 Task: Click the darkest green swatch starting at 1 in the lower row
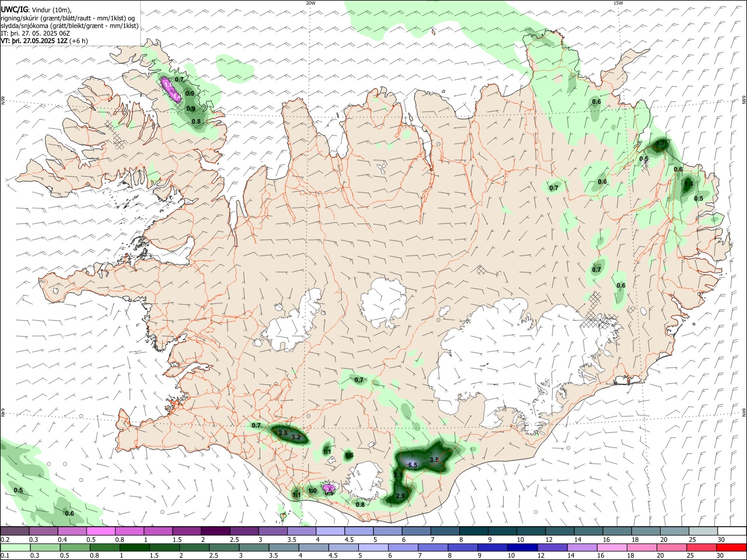click(x=134, y=547)
